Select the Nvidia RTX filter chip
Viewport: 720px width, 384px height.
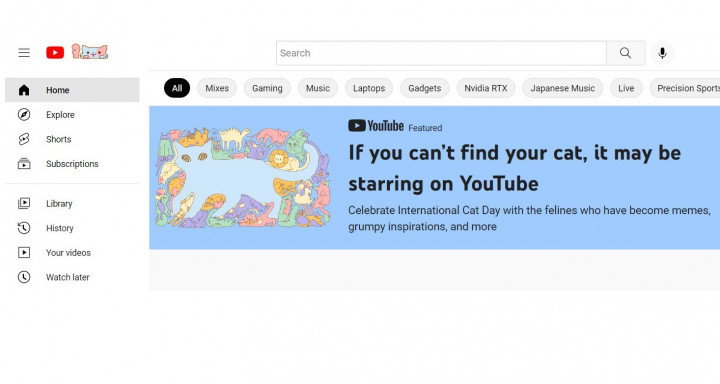[x=486, y=88]
